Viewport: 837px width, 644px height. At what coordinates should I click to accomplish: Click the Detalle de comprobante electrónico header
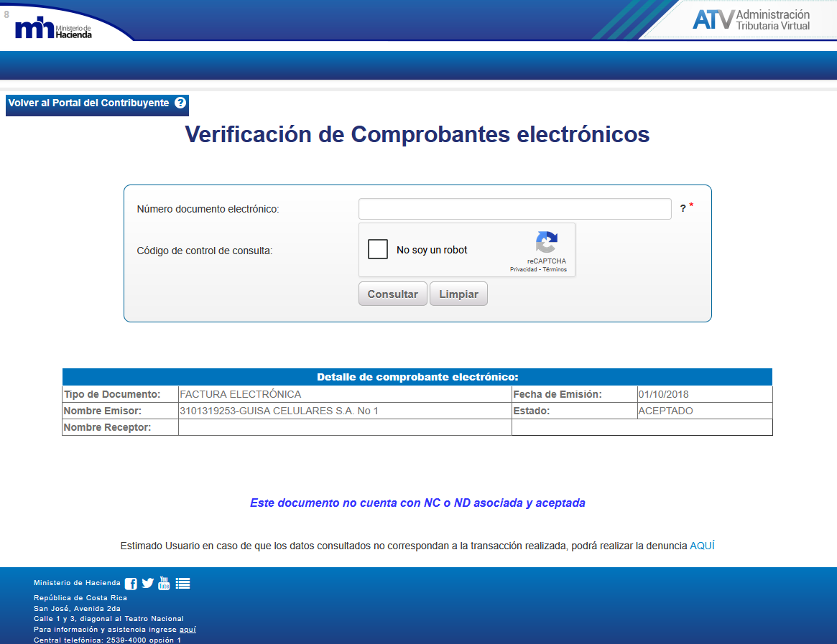pyautogui.click(x=417, y=377)
